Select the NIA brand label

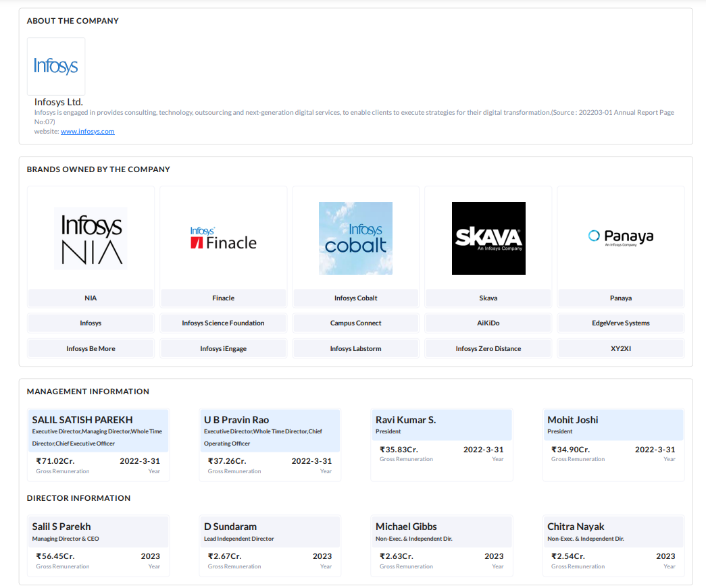91,298
